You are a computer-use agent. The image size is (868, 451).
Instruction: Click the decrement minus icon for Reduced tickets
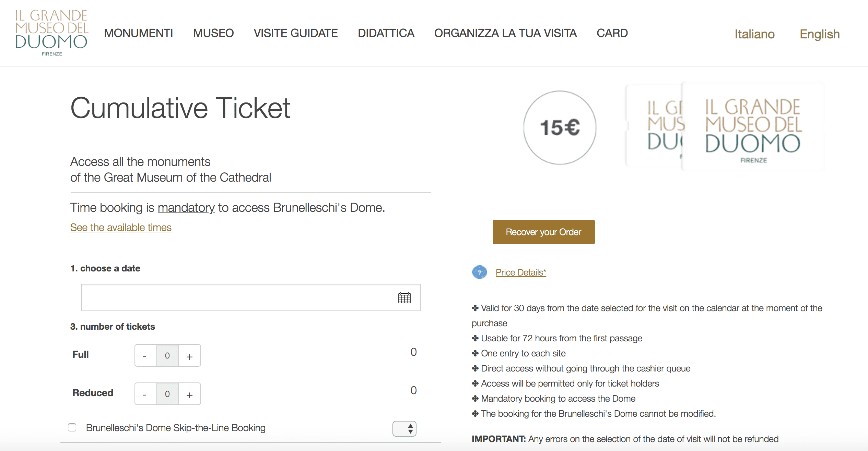[x=145, y=394]
